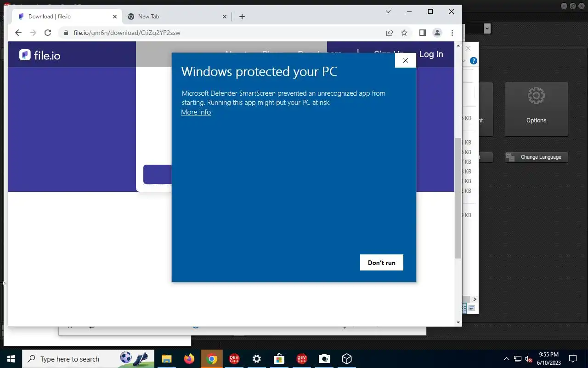The height and width of the screenshot is (368, 588).
Task: Expand Chrome tab search chevron
Action: pyautogui.click(x=388, y=11)
